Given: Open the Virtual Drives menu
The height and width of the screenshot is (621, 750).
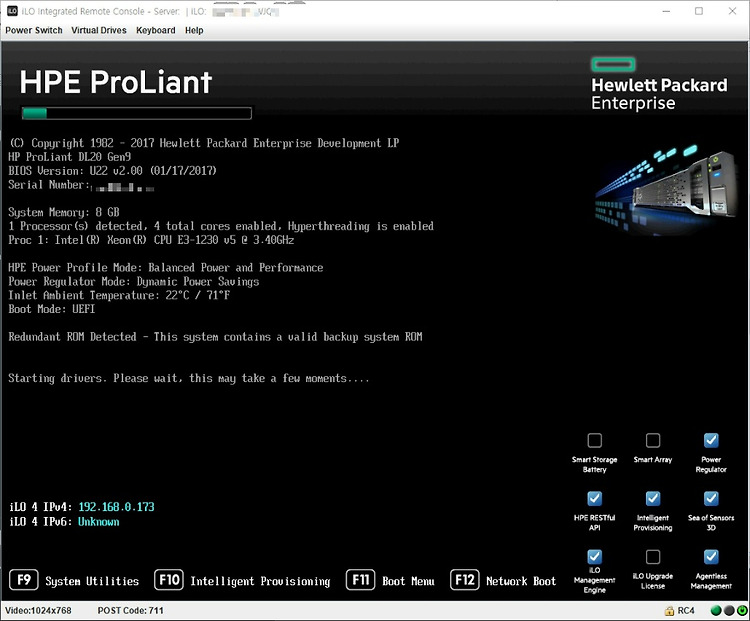Looking at the screenshot, I should click(x=99, y=30).
